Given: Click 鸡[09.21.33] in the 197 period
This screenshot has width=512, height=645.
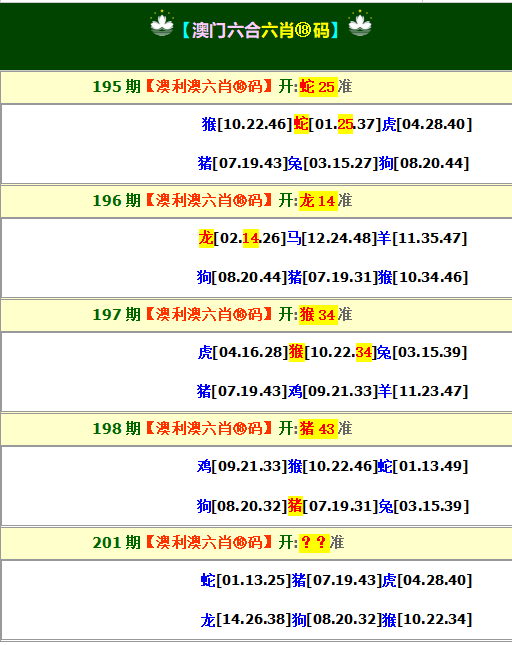Looking at the screenshot, I should (x=332, y=391).
